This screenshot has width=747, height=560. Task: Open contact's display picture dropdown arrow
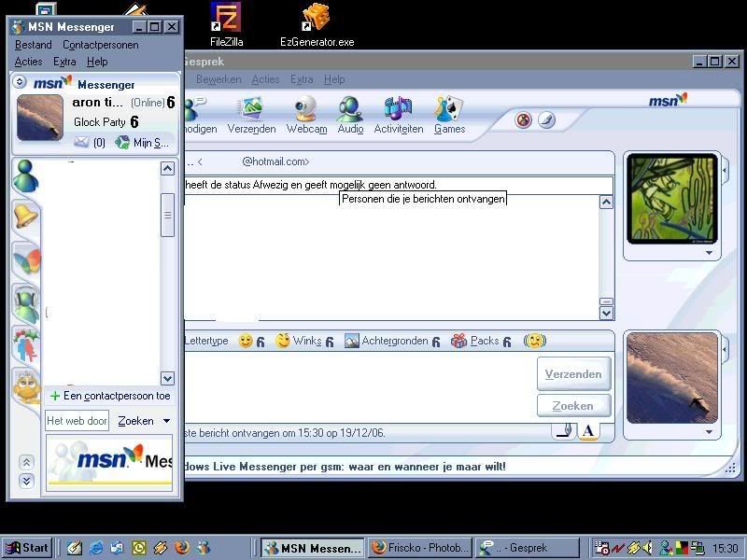point(709,253)
